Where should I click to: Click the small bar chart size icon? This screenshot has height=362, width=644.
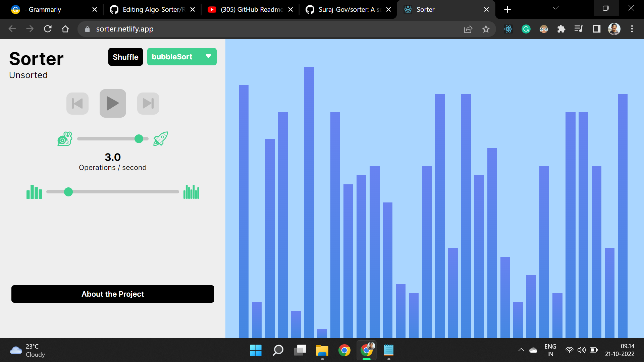34,192
